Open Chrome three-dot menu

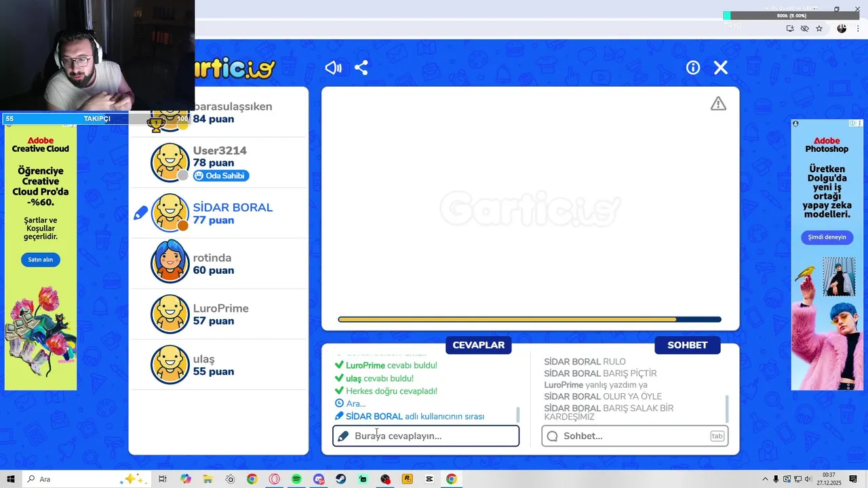[858, 28]
